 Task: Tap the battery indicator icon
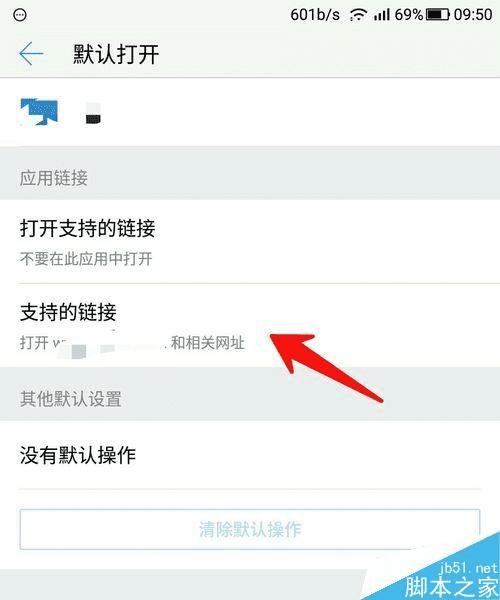coord(438,15)
